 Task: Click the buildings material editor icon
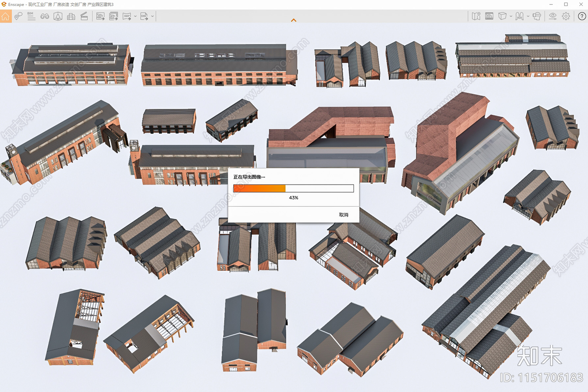pyautogui.click(x=71, y=16)
